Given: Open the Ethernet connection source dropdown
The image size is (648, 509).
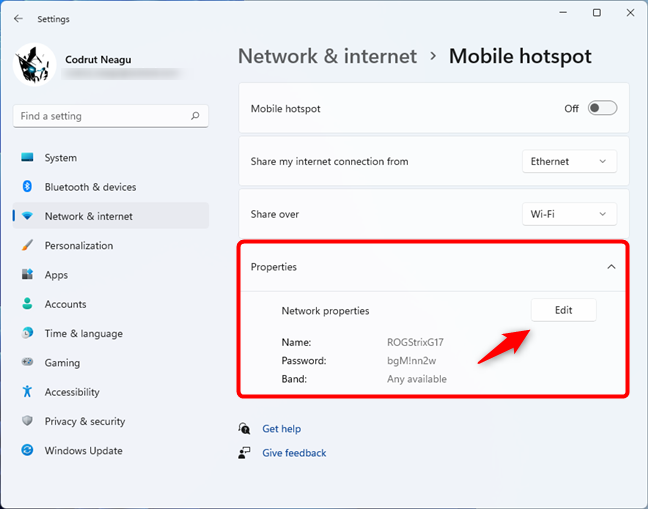Looking at the screenshot, I should [x=569, y=162].
